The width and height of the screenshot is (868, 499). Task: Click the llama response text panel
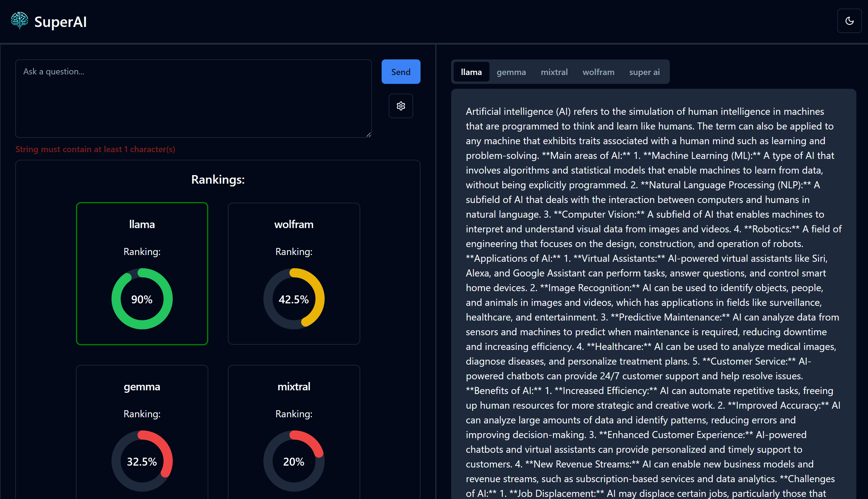653,295
